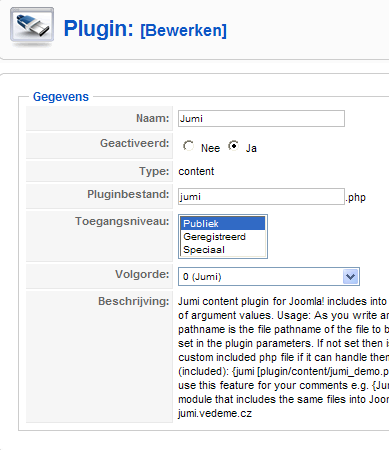The width and height of the screenshot is (389, 450).
Task: Choose Publiek in access level list
Action: [x=222, y=223]
